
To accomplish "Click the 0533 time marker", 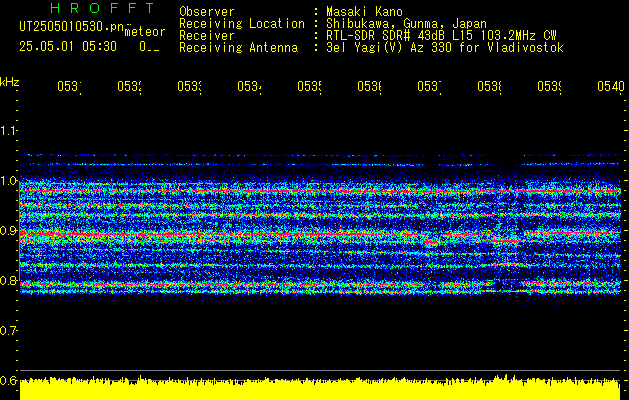I will point(189,86).
